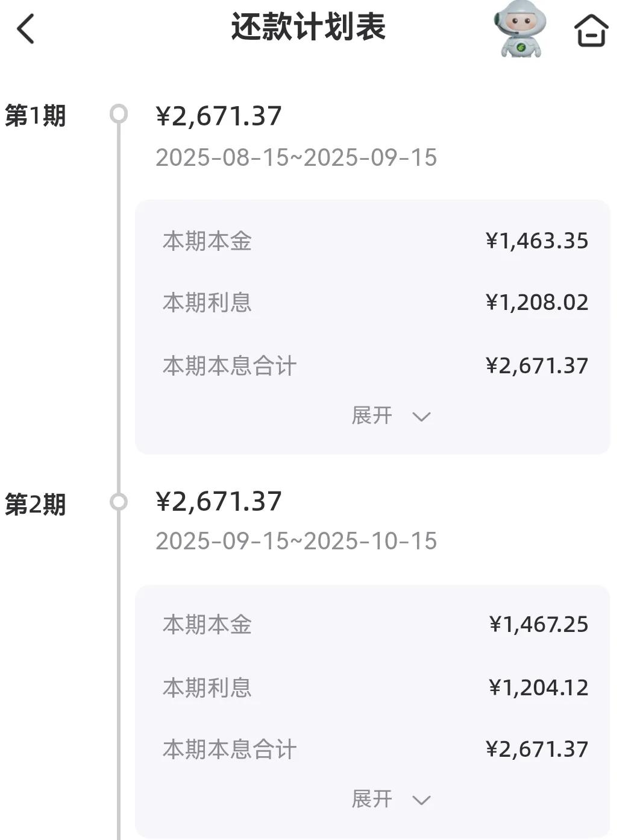The height and width of the screenshot is (840, 637).
Task: Tap date range 2025-09-15~2025-10-15
Action: 297,541
